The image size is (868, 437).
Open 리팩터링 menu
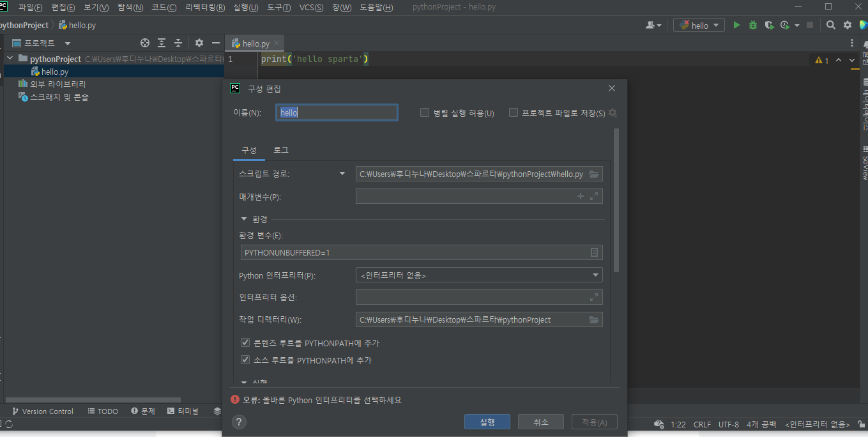click(x=205, y=7)
